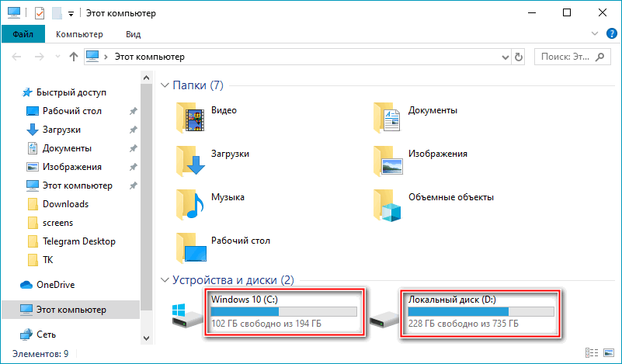Screen dimensions: 622x364
Task: Click the address bar path Этот компьютер
Action: pos(150,57)
